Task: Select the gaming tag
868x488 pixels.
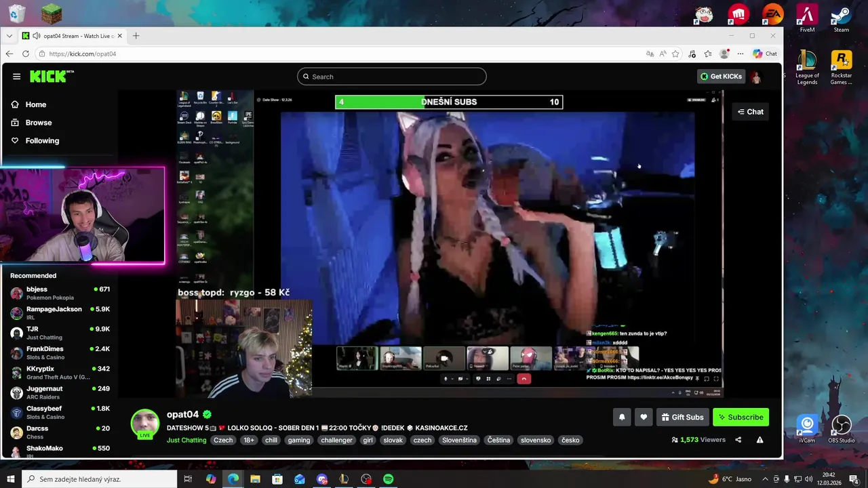Action: (298, 440)
